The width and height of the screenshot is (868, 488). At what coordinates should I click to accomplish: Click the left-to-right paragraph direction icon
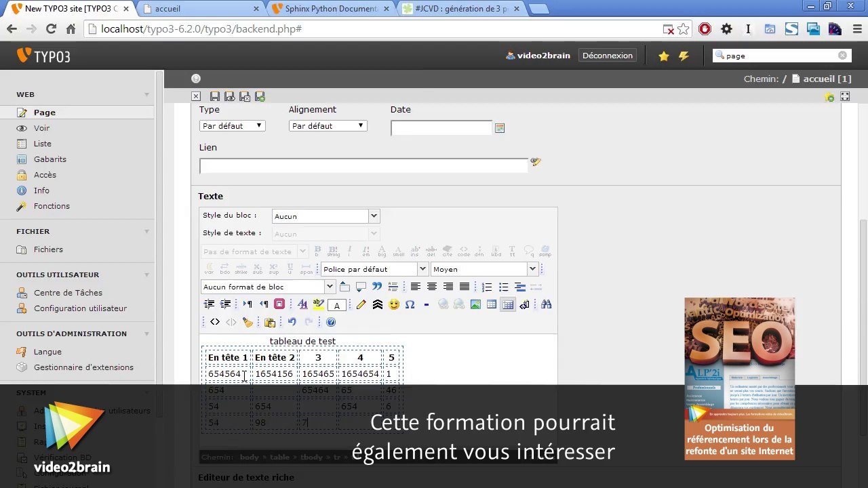(x=247, y=304)
